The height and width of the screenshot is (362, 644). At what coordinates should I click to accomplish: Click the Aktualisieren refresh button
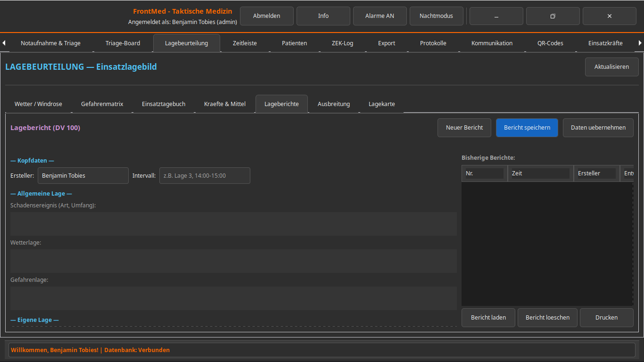pyautogui.click(x=611, y=67)
